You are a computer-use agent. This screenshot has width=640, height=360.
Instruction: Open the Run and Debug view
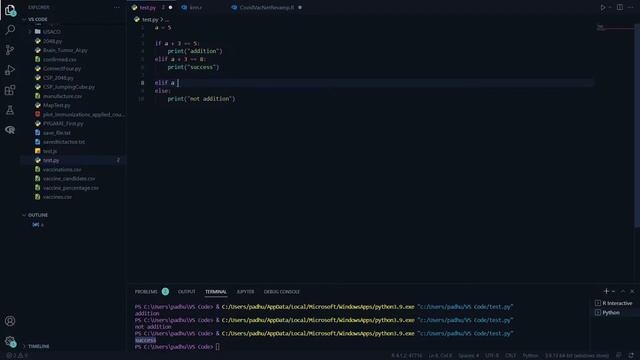10,70
